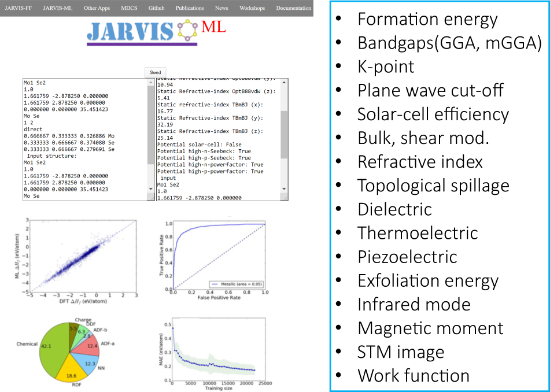Click 'Dielectric' list item
Screen dimensions: 550x392
tap(394, 209)
